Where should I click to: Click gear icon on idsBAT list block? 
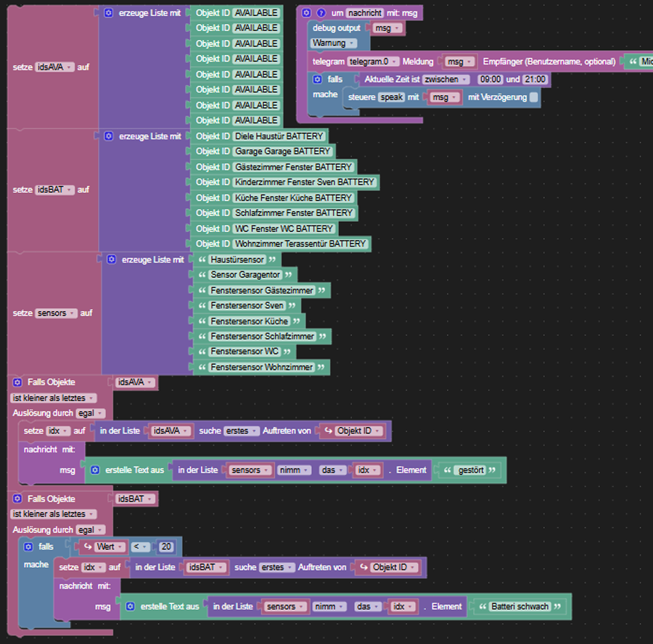(108, 136)
